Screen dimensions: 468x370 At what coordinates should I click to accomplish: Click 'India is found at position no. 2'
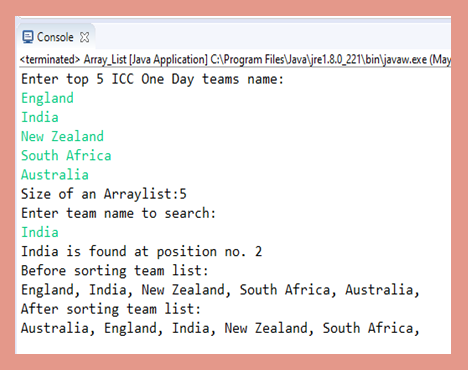click(141, 251)
